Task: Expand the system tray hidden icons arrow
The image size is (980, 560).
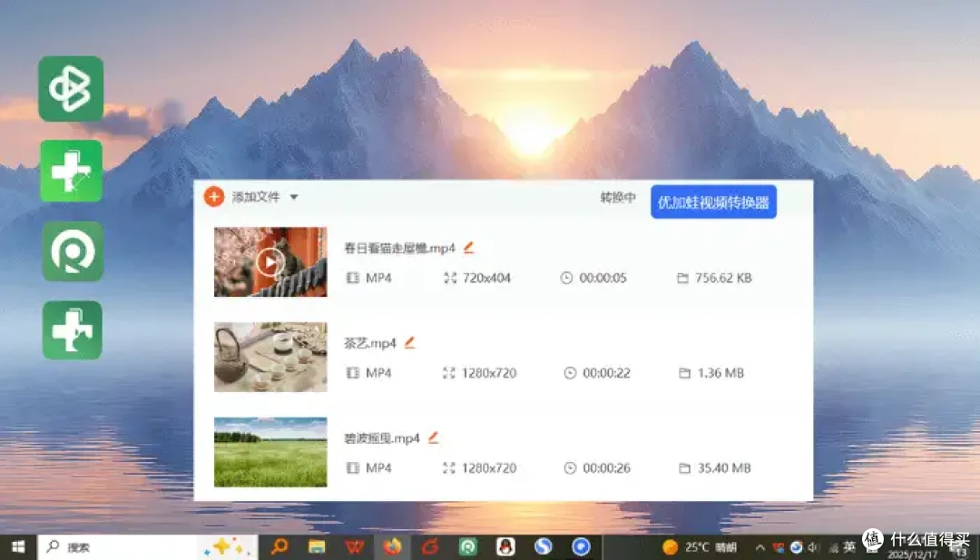Action: point(759,547)
